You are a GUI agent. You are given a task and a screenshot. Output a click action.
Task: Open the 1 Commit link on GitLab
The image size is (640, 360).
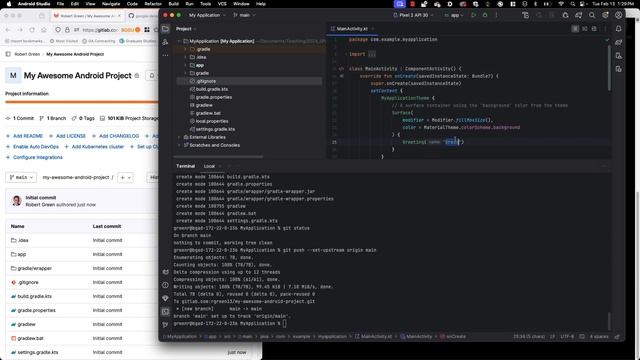click(x=20, y=118)
